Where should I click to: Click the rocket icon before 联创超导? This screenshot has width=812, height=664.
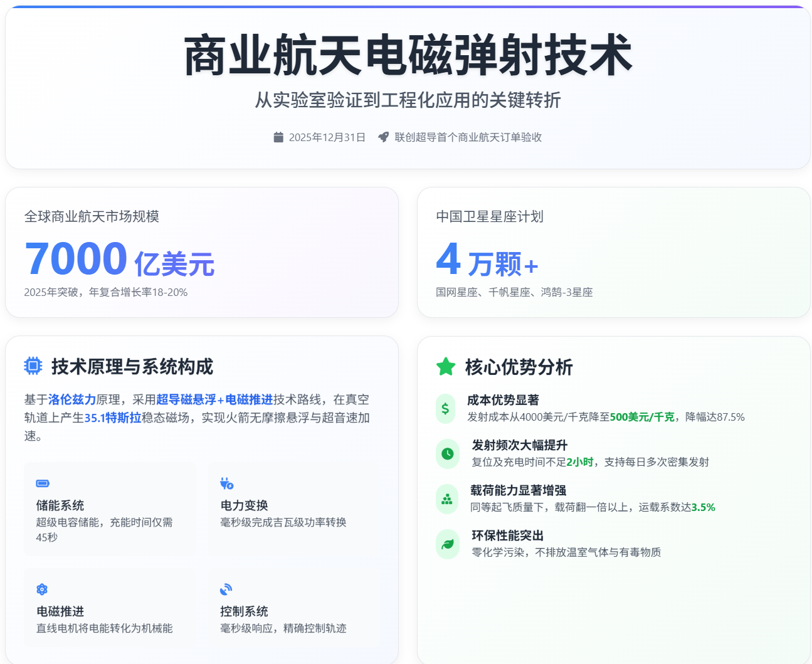pos(383,137)
